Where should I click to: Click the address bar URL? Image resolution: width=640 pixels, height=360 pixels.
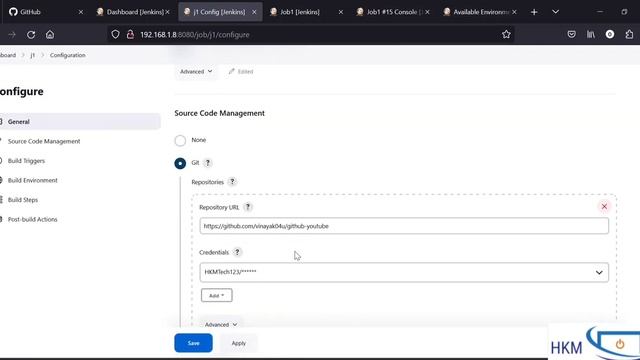click(195, 35)
